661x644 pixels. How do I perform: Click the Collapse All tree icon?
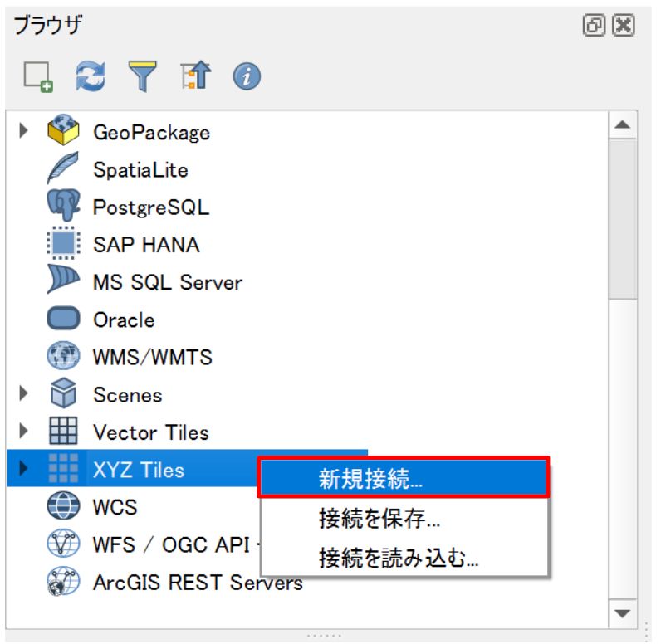point(196,76)
